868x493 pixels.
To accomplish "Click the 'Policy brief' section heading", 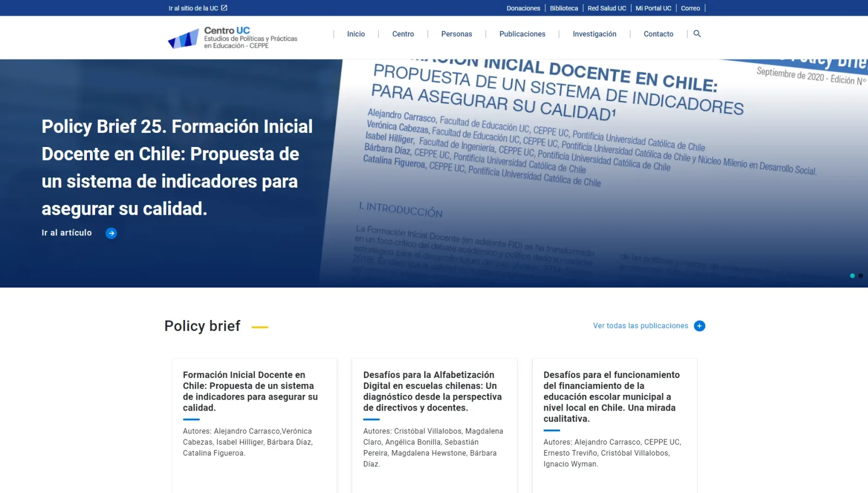I will point(202,326).
